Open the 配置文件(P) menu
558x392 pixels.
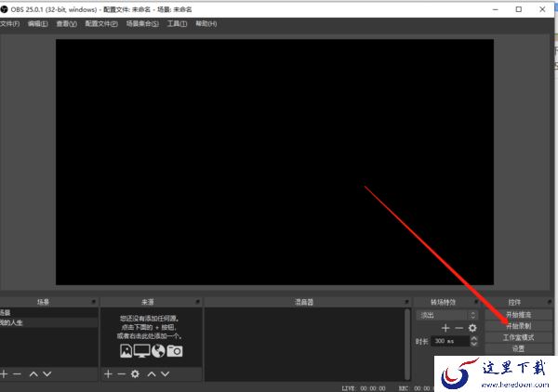(x=101, y=24)
